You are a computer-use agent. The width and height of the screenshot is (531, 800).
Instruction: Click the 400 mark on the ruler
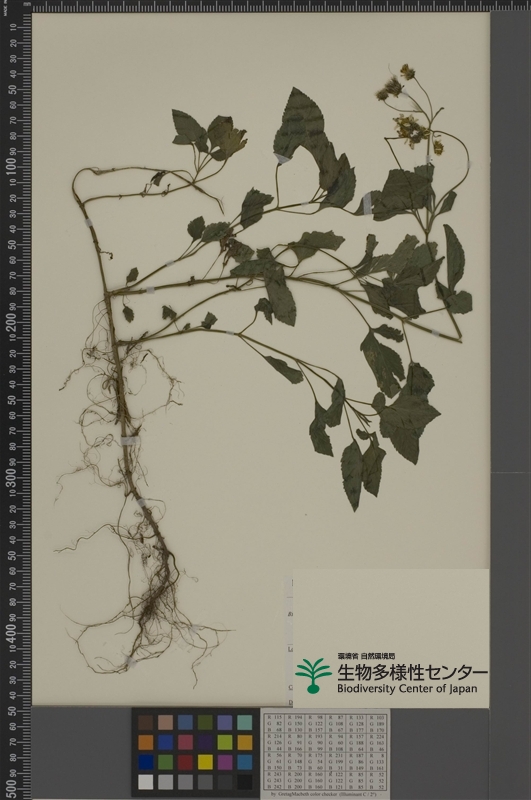click(13, 634)
